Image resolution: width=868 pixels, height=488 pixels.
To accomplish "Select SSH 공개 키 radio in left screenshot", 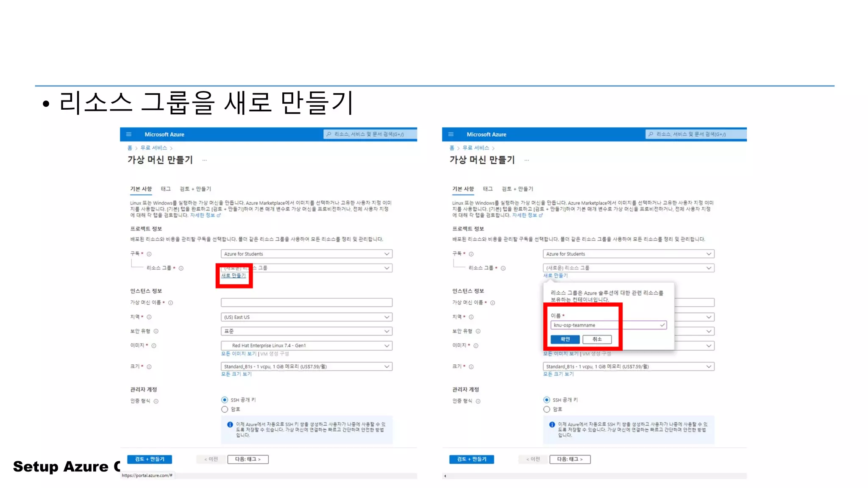I will pyautogui.click(x=225, y=400).
